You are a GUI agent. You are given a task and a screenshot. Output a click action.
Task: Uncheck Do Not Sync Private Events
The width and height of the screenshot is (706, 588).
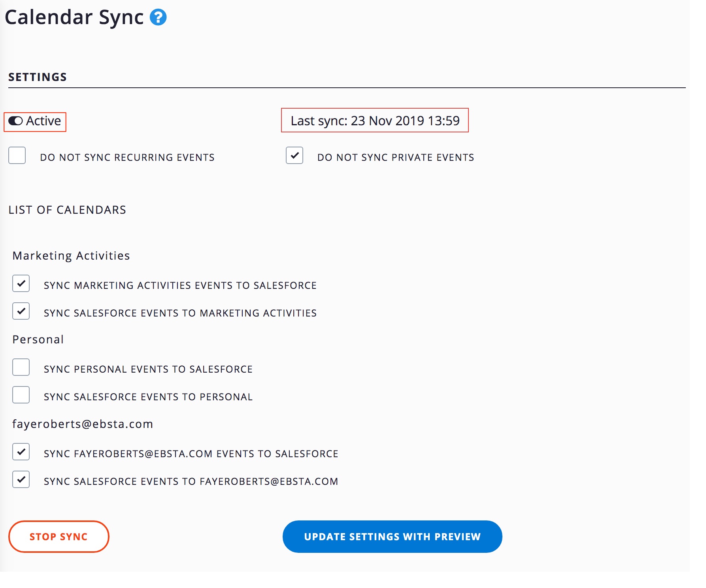coord(294,155)
